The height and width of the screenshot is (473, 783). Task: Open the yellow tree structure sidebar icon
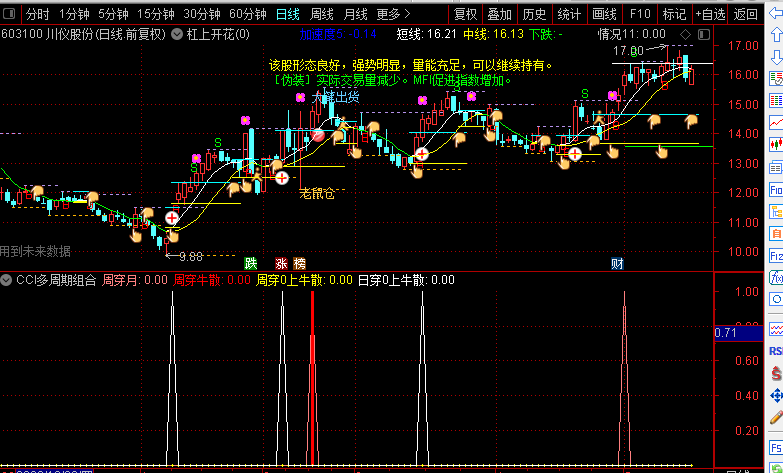point(777,212)
